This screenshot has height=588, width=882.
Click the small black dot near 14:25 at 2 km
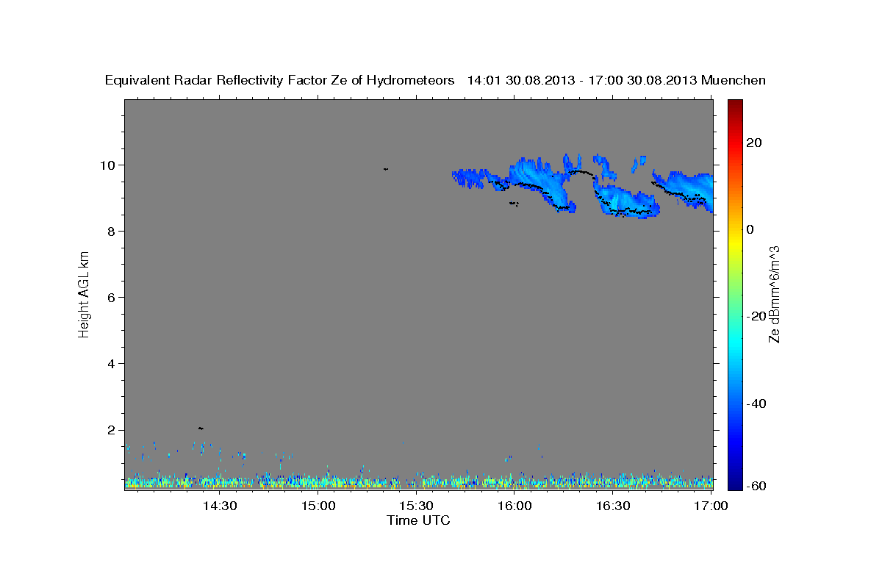pos(201,428)
